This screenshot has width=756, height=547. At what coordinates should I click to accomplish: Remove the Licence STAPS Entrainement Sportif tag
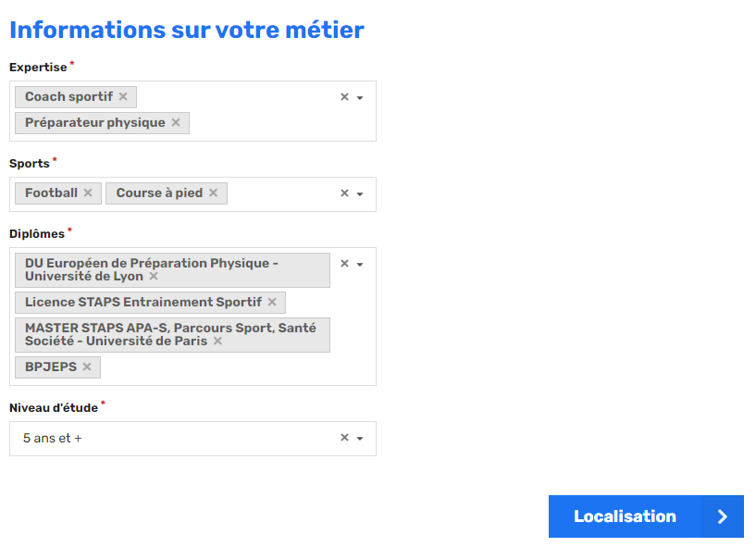click(x=272, y=302)
